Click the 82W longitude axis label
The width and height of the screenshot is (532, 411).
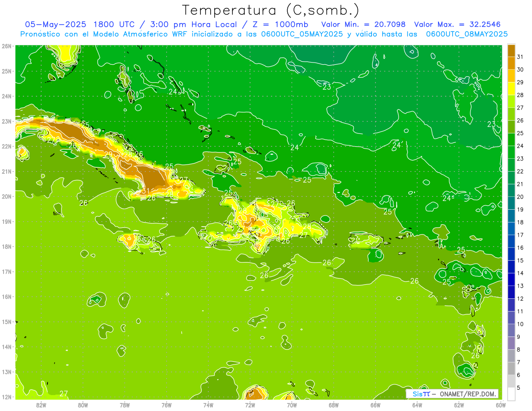[x=41, y=405]
